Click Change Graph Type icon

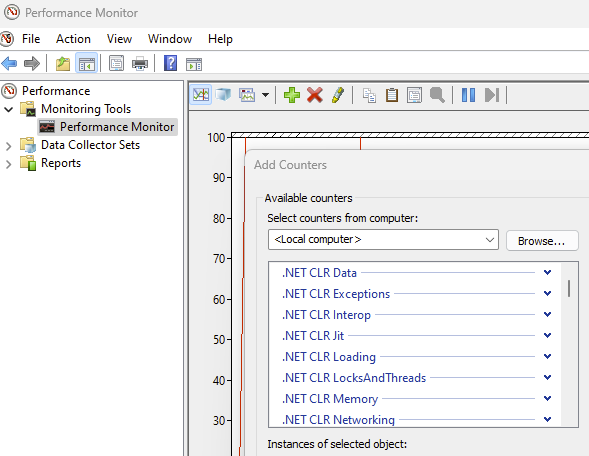click(x=247, y=95)
